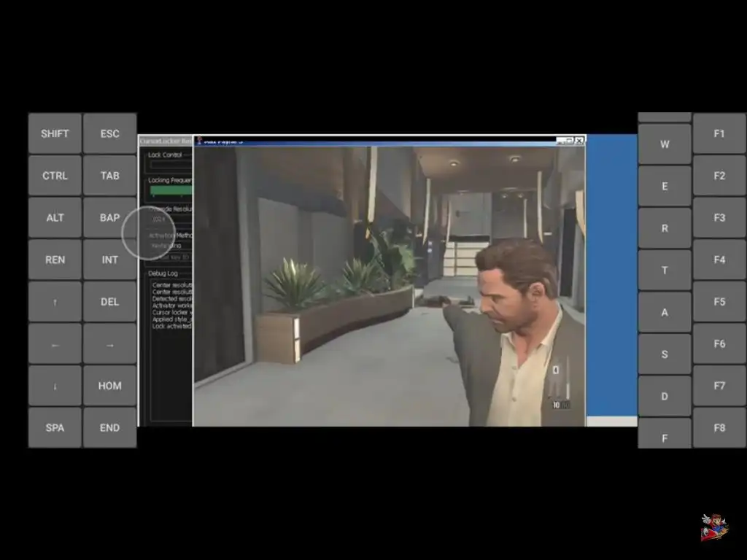This screenshot has width=747, height=560.
Task: Tap the F6 function key
Action: click(719, 344)
